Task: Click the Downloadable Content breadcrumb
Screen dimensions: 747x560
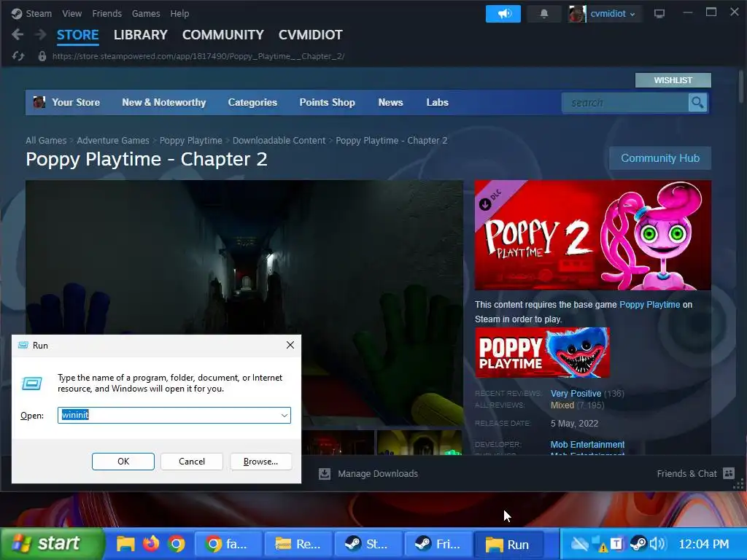Action: click(279, 141)
